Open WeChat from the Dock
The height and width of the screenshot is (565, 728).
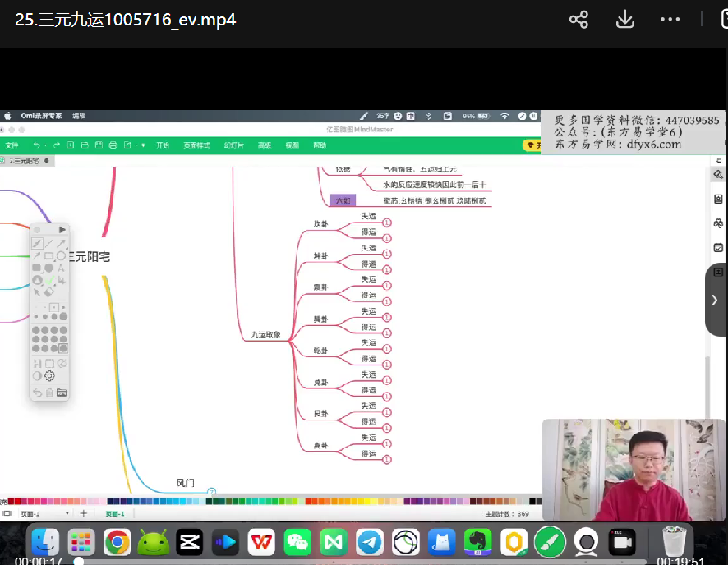pyautogui.click(x=297, y=542)
